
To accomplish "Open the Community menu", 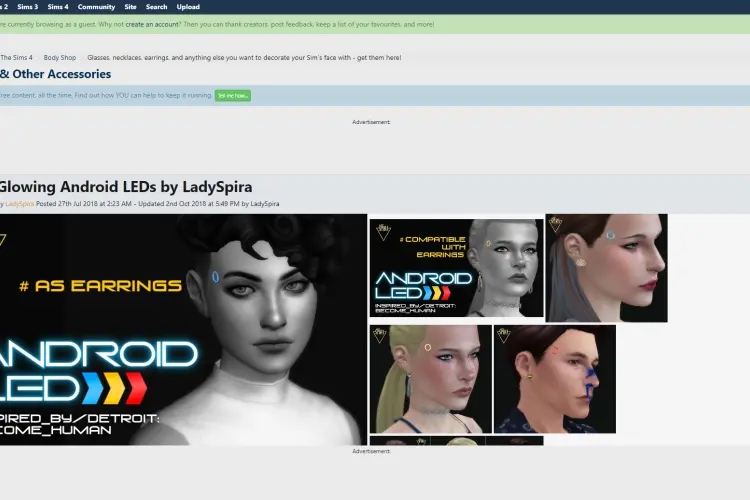I will coord(96,7).
